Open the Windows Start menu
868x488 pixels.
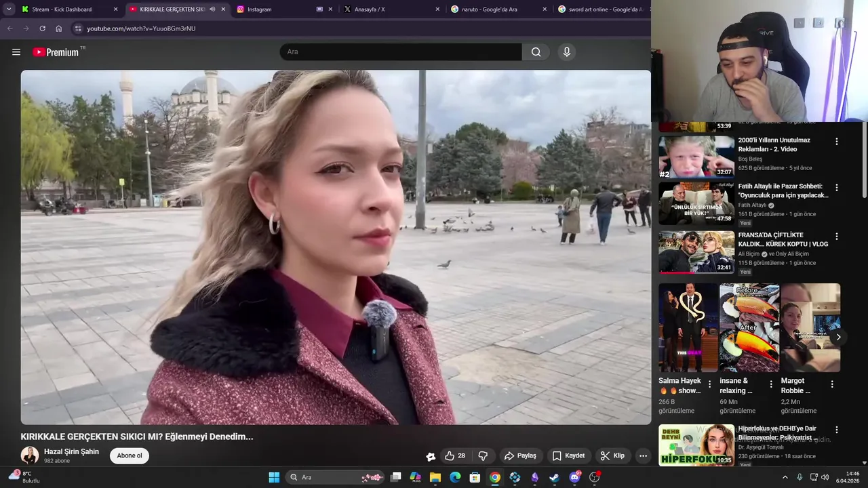pyautogui.click(x=274, y=477)
